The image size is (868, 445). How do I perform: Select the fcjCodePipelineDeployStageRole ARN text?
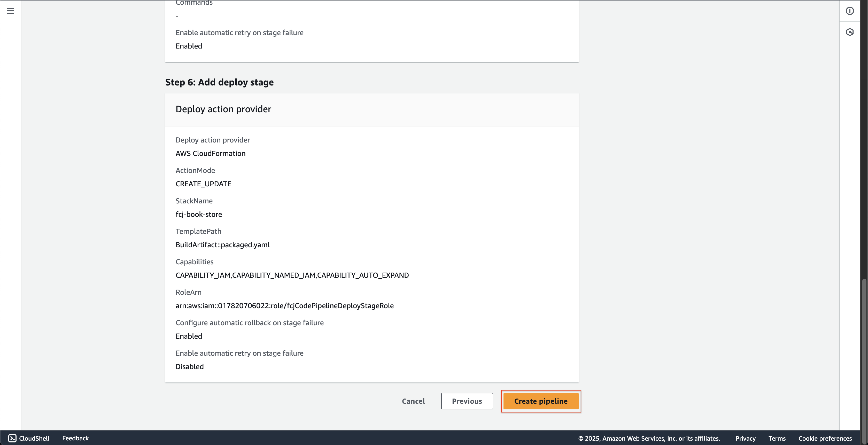click(285, 306)
